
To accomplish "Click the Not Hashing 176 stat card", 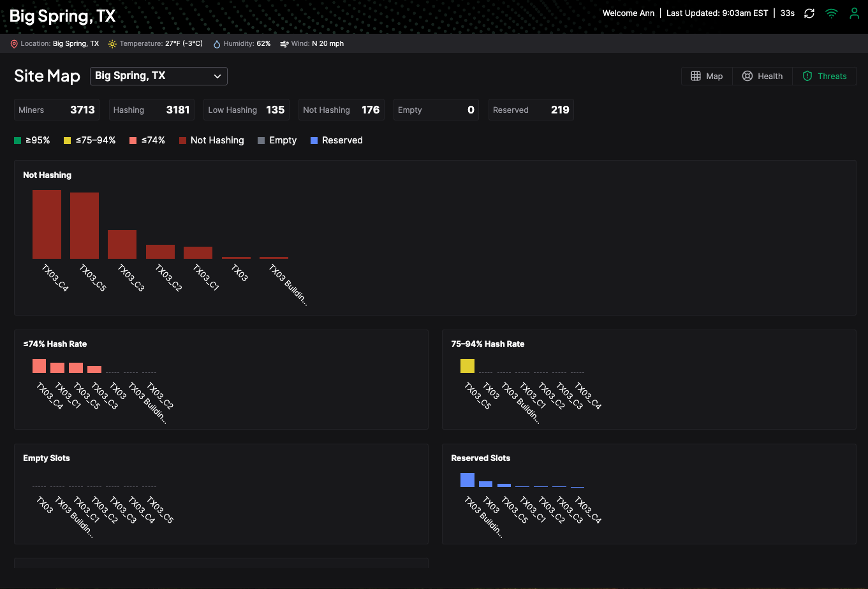I will click(341, 110).
